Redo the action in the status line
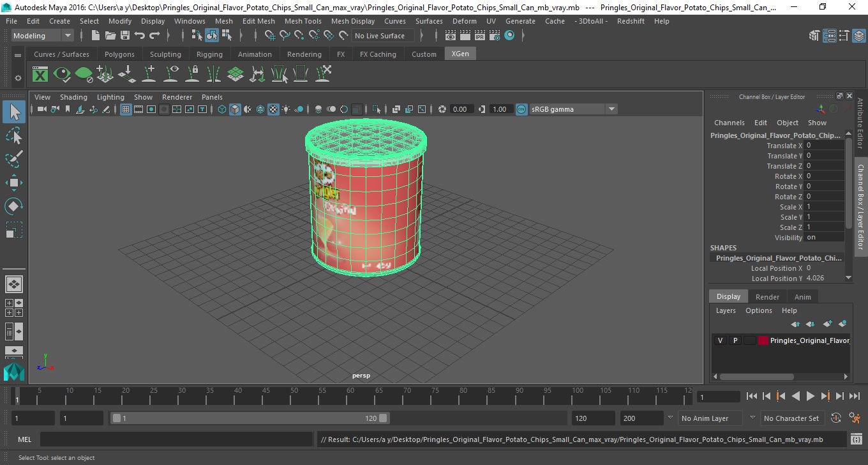 pyautogui.click(x=154, y=36)
